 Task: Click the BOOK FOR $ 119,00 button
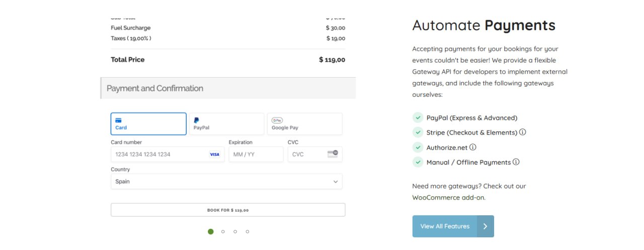[x=228, y=210]
